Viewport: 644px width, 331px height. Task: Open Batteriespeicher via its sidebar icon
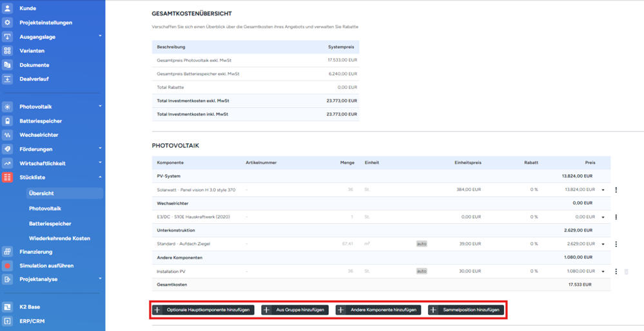8,121
